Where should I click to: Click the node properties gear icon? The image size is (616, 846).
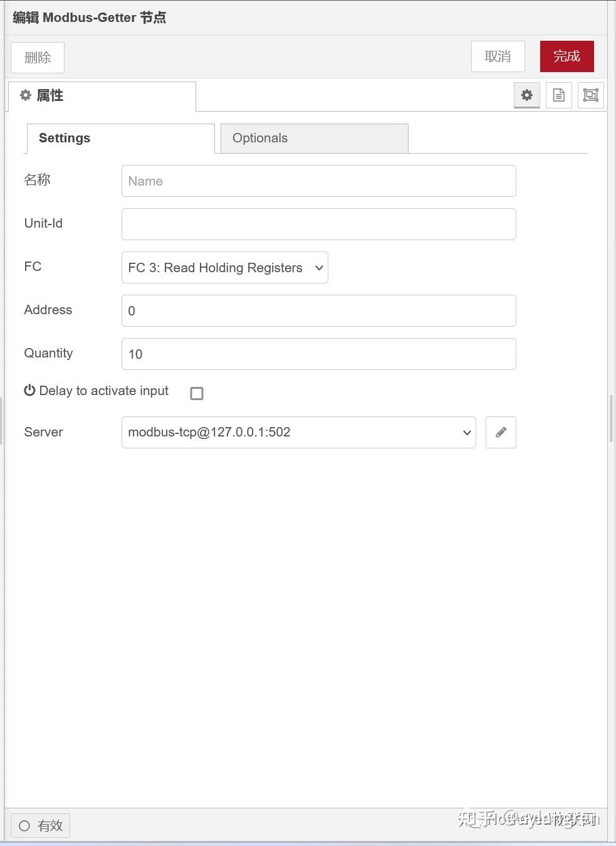click(526, 95)
